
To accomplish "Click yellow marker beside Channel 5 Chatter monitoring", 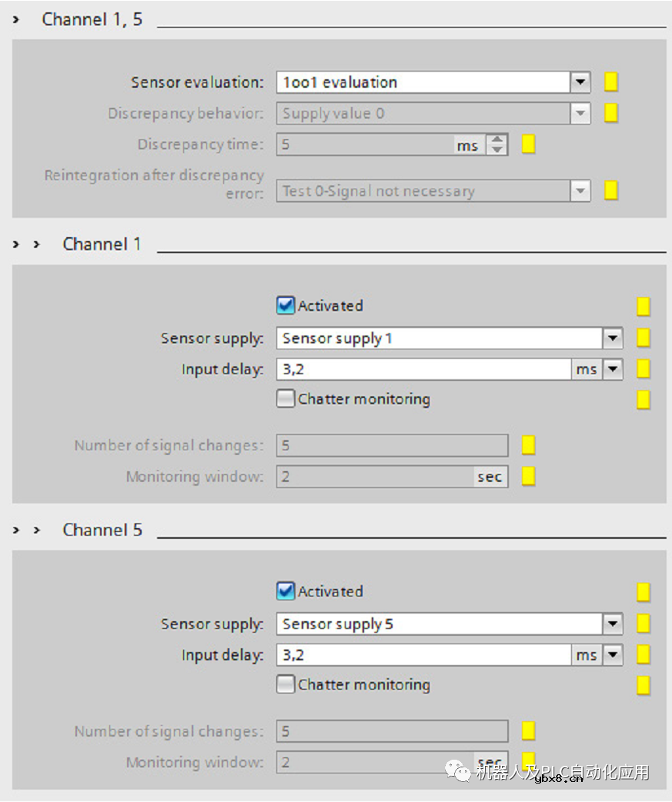I will pos(644,685).
